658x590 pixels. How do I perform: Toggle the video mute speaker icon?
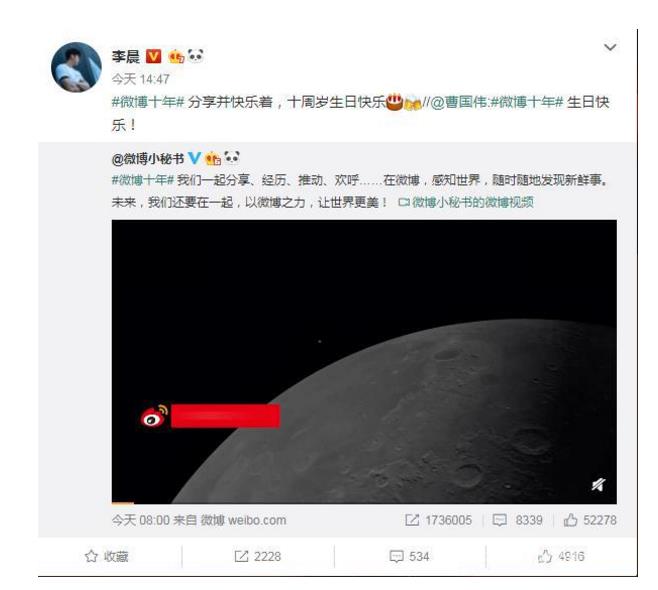tap(598, 485)
